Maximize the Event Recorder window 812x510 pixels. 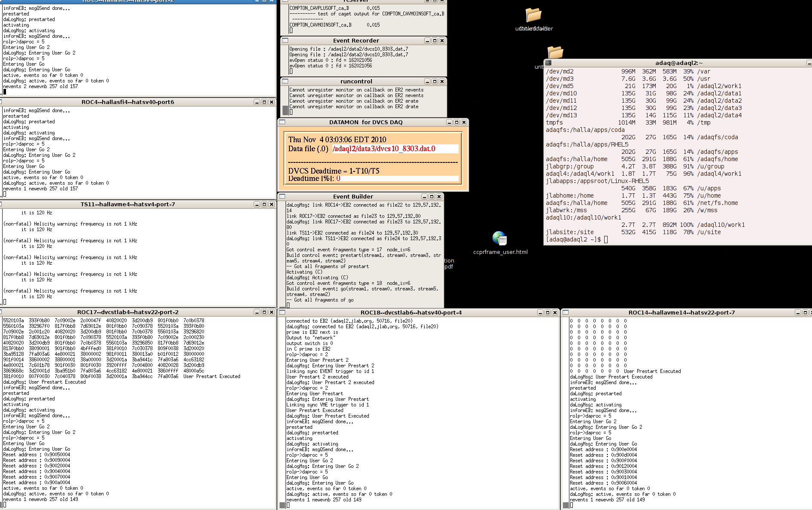(x=435, y=40)
